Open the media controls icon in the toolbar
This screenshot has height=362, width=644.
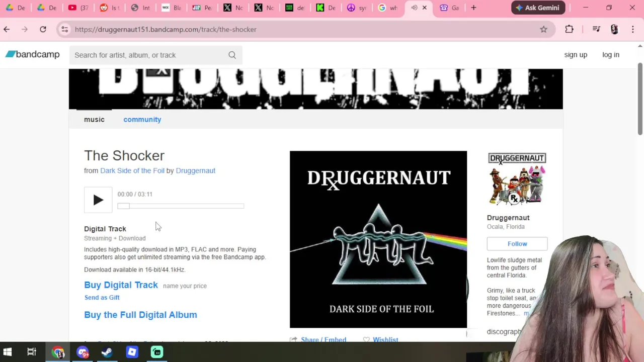(x=596, y=29)
